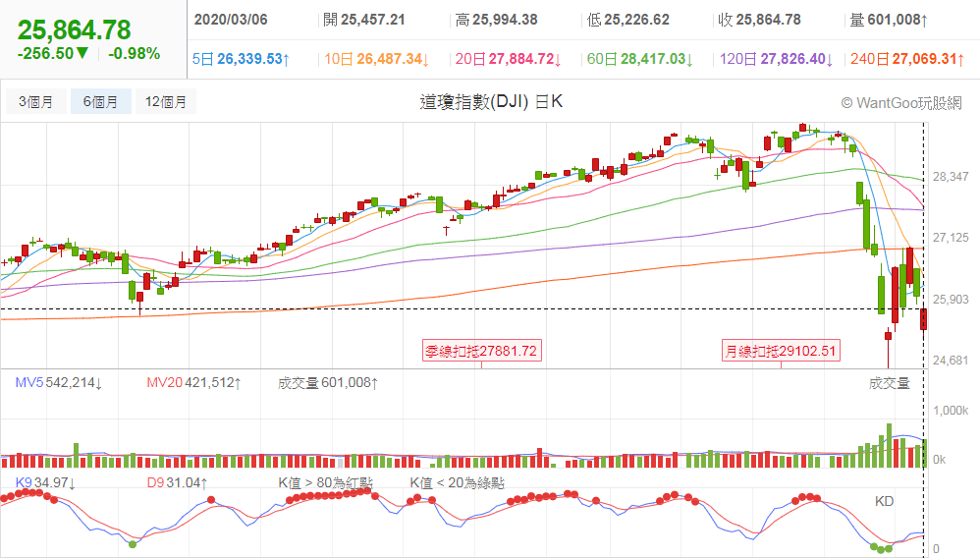Click the 季線扣抵27881.72 marker
The image size is (980, 558).
click(481, 351)
